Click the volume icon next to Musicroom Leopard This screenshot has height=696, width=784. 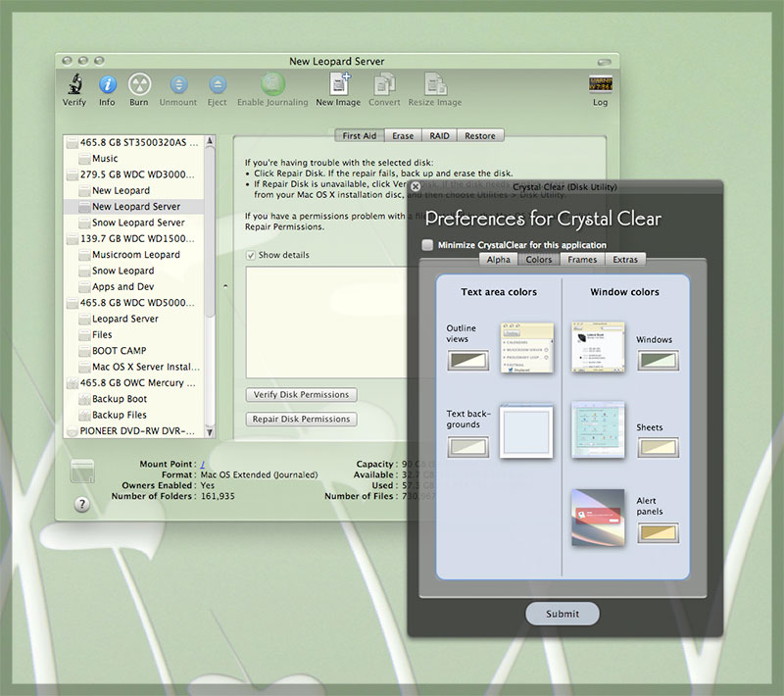pyautogui.click(x=84, y=255)
